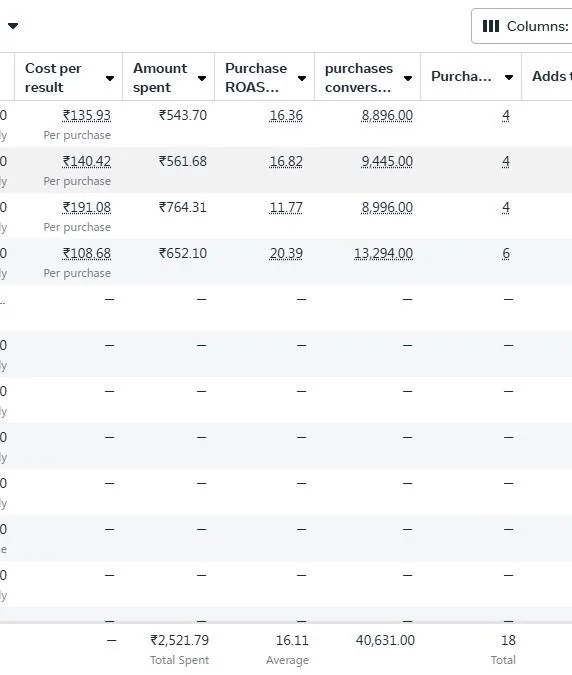Click purchases count 4 in ₹135.93 row

(x=506, y=115)
